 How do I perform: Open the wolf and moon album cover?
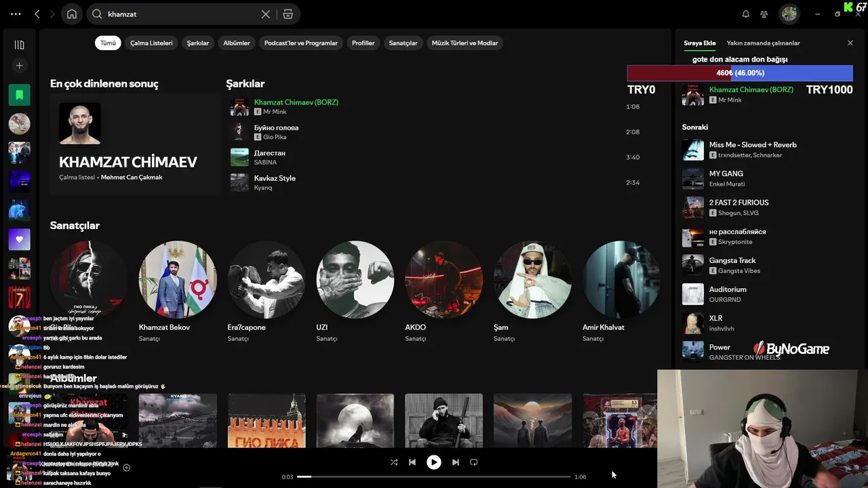click(355, 420)
